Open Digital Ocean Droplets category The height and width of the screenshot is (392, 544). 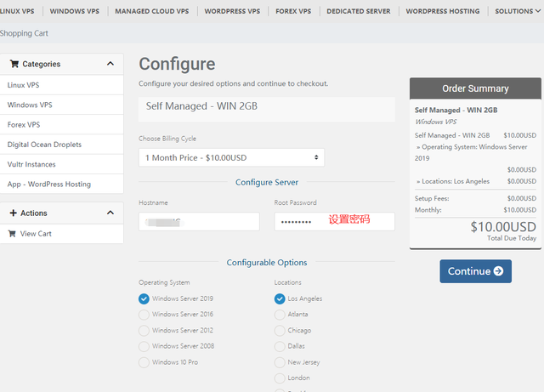point(62,145)
